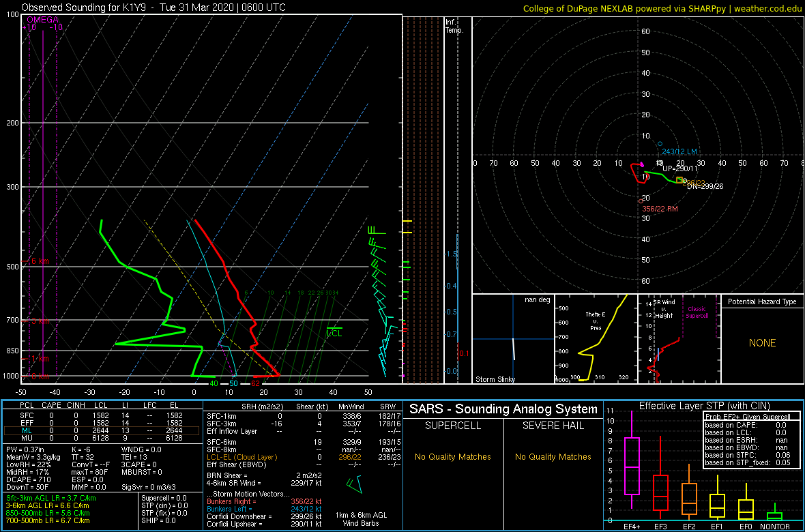Click the orange square marker on the hodograph
Screen dimensions: 805x532
679,180
